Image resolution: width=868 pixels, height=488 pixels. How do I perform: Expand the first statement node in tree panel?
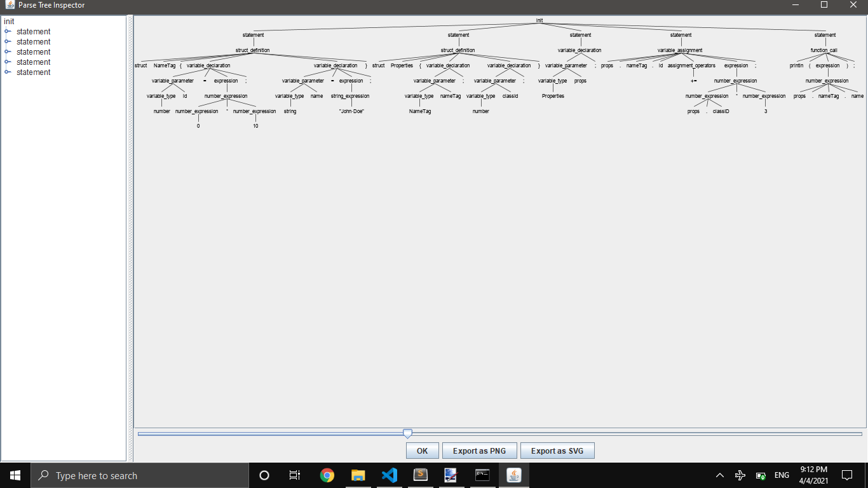click(x=8, y=31)
